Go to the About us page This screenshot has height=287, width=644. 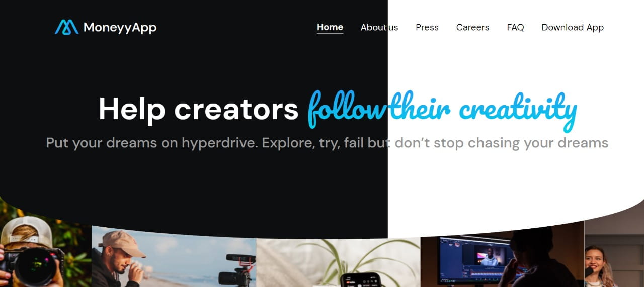[x=379, y=27]
